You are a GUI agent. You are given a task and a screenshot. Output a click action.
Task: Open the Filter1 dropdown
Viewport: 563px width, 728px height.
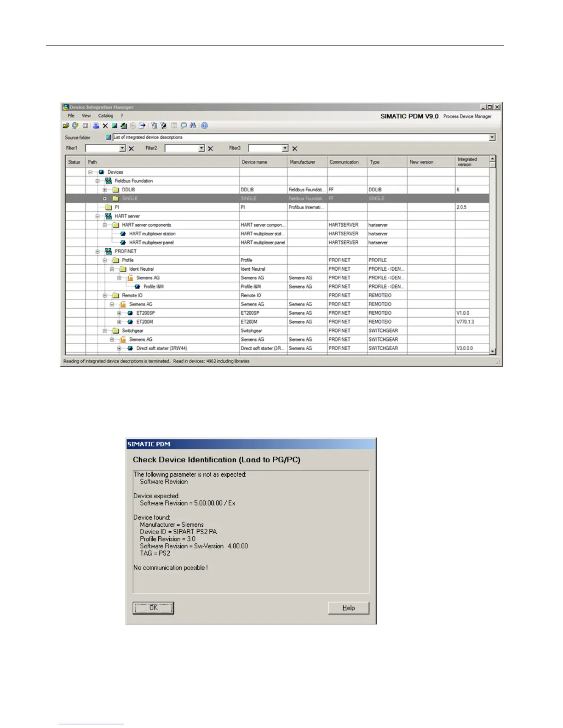122,148
